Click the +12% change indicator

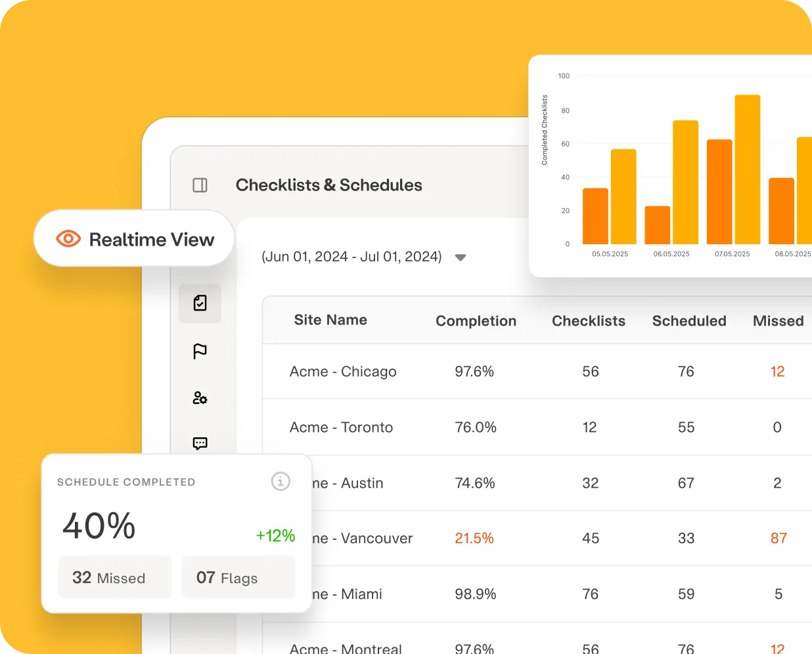(275, 536)
